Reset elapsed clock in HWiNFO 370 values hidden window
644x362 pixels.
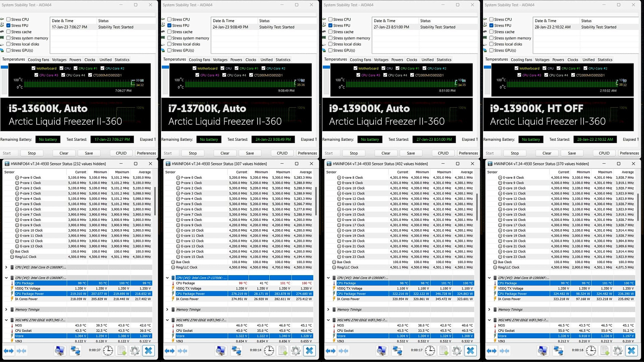(591, 351)
